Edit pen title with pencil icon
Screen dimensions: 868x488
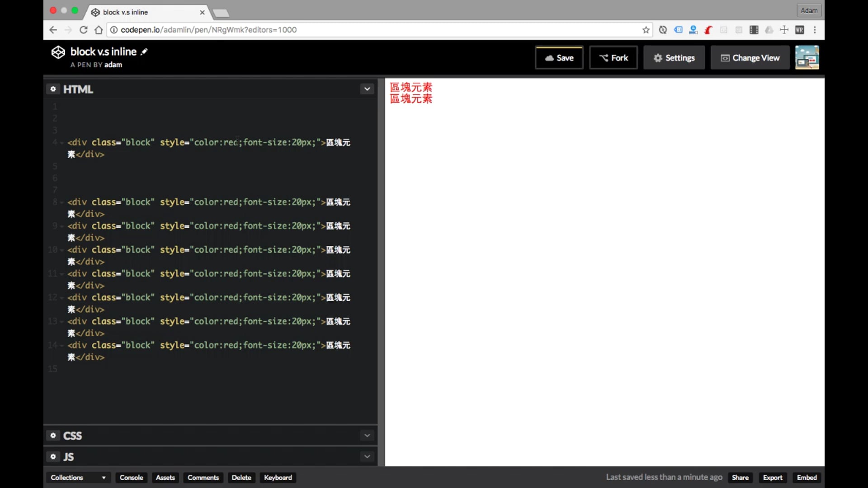click(x=144, y=52)
